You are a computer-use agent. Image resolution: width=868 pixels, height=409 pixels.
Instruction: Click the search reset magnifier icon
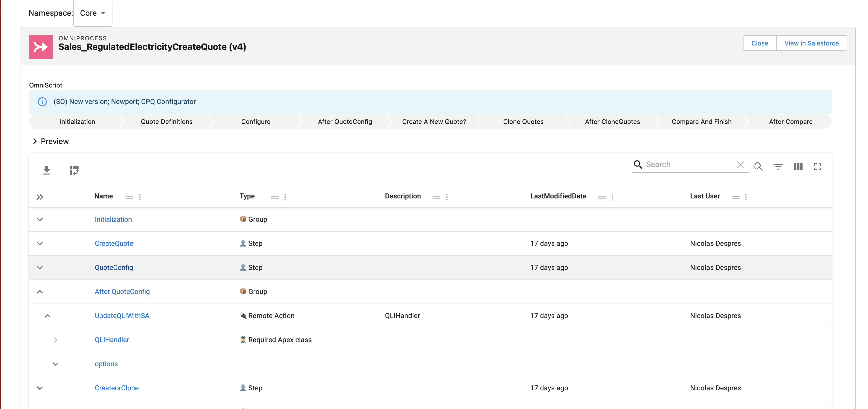(758, 166)
